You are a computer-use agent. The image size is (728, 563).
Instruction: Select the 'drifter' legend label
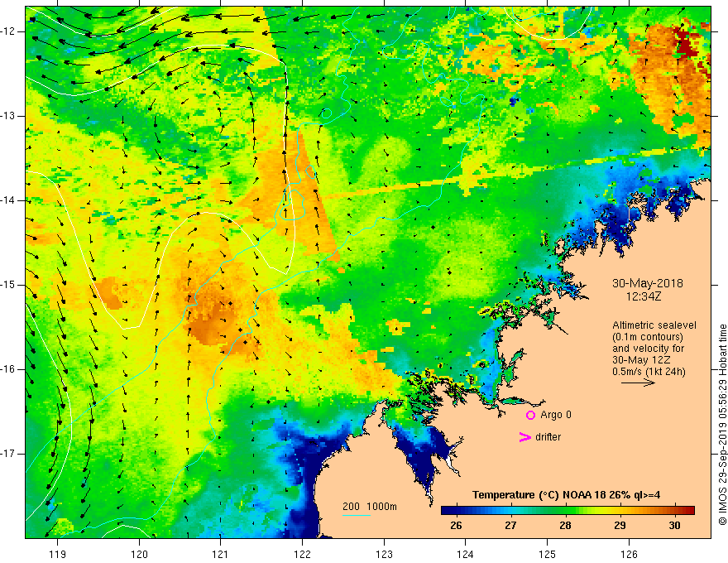tap(548, 437)
